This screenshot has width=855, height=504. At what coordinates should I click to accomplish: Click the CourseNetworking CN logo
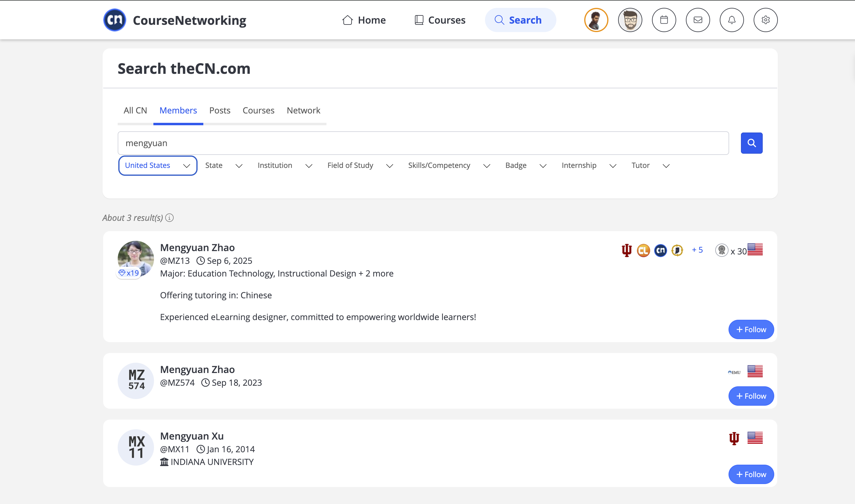(115, 20)
